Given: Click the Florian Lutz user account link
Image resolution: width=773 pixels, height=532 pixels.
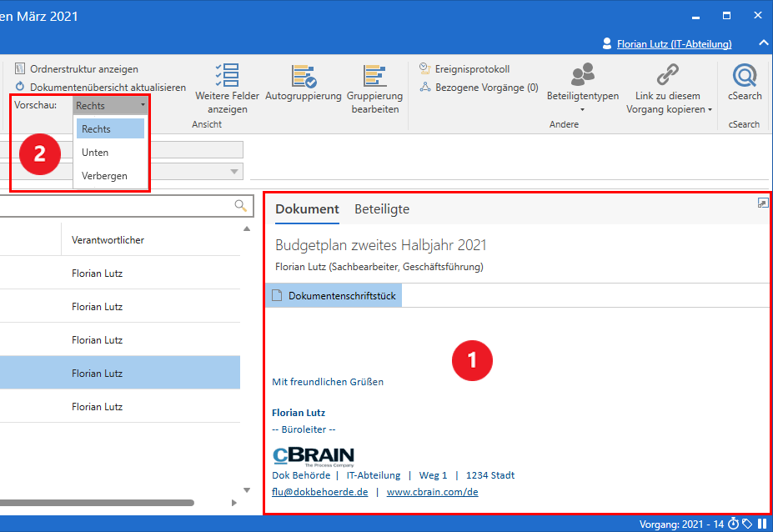Looking at the screenshot, I should click(674, 44).
